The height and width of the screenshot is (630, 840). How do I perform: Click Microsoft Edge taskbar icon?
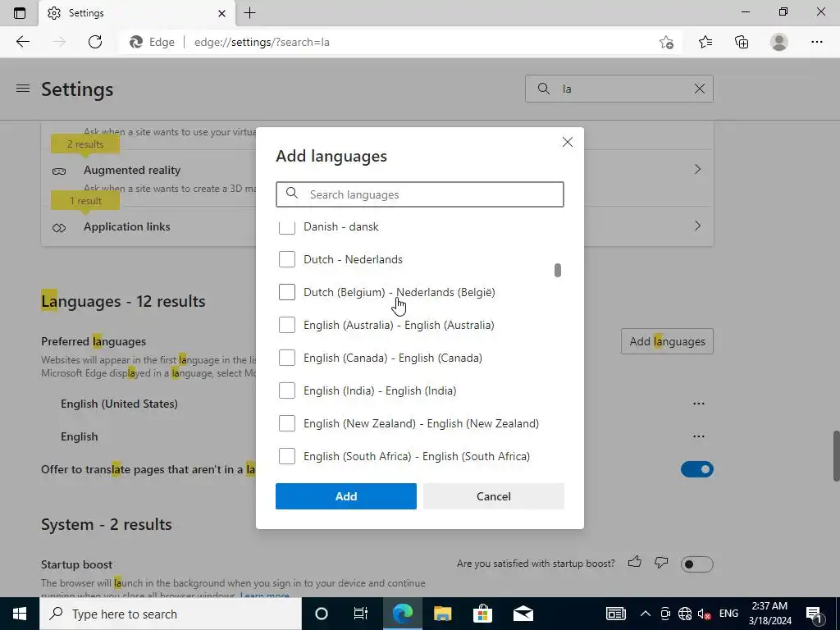pos(402,614)
